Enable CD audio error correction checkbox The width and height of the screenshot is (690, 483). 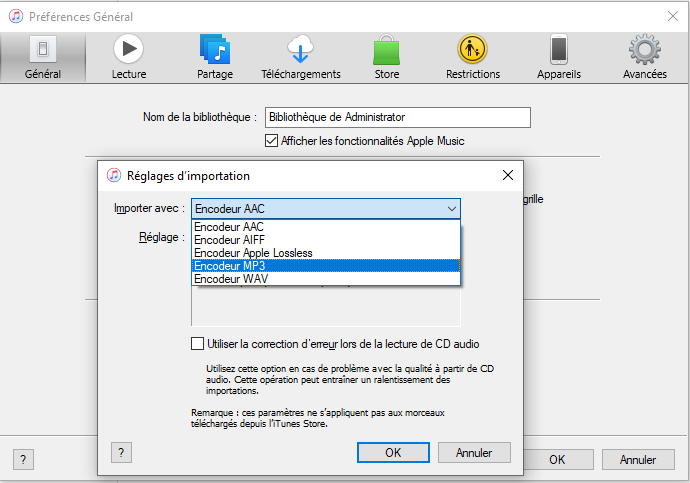coord(198,344)
